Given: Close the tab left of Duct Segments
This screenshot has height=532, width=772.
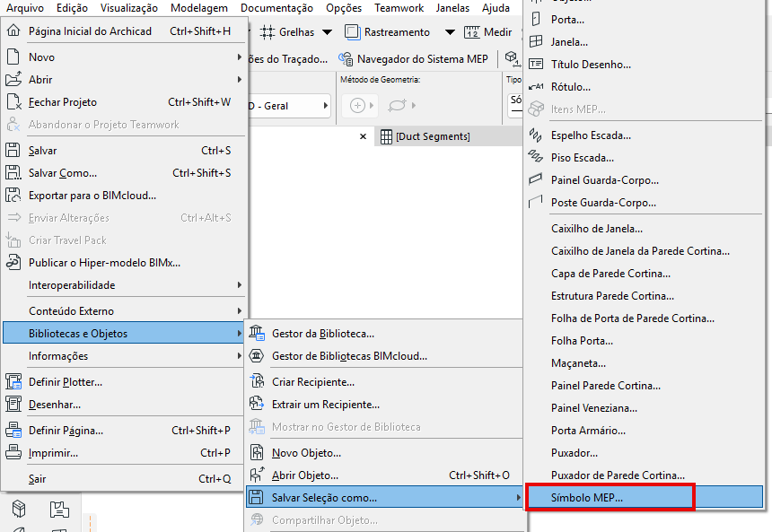Looking at the screenshot, I should click(363, 136).
